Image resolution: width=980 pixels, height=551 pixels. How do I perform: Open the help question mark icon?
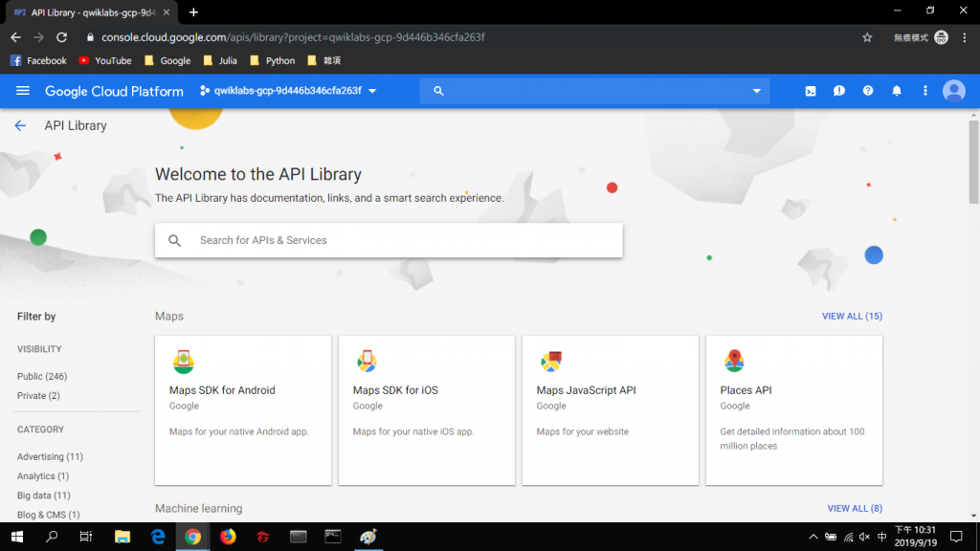click(867, 91)
